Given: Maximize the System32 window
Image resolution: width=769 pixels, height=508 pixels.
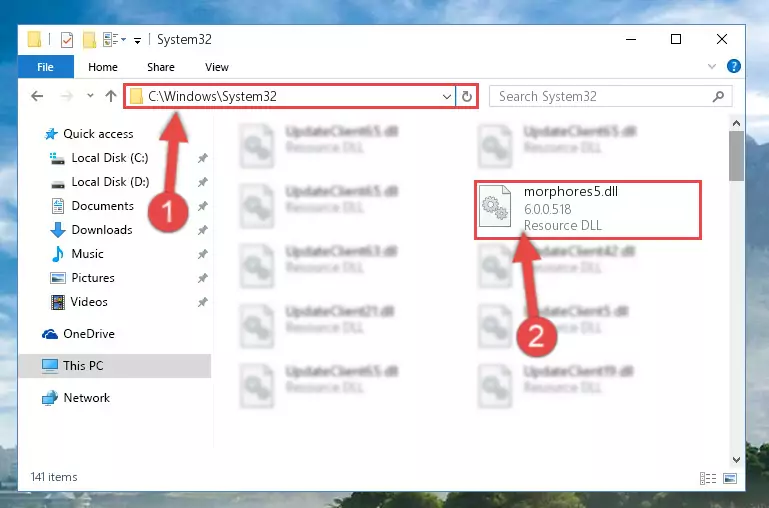Looking at the screenshot, I should coord(676,40).
